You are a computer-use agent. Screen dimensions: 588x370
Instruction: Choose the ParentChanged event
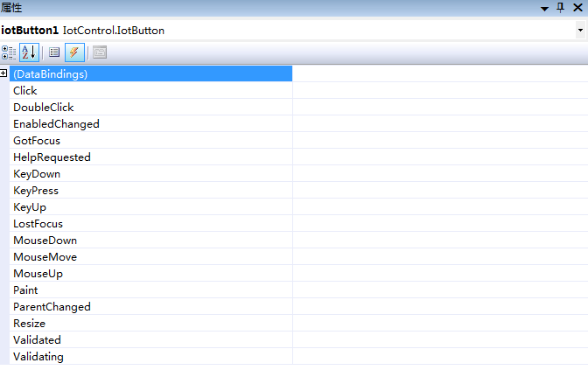(150, 307)
